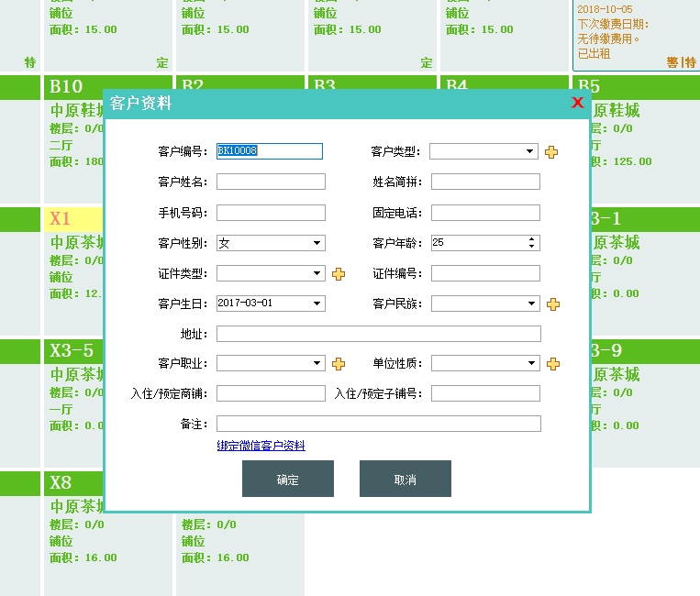This screenshot has width=700, height=596.
Task: Open the 绑定微信客户资料 link
Action: coord(261,446)
